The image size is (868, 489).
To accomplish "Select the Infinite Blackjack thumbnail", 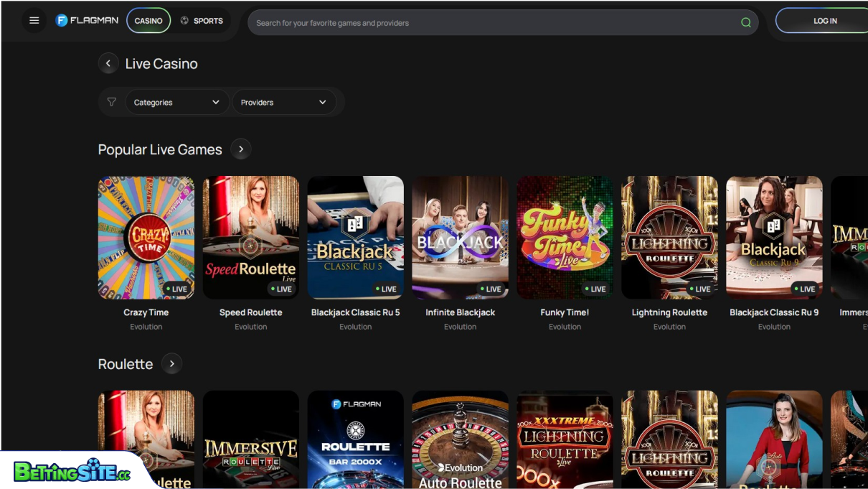I will 460,237.
